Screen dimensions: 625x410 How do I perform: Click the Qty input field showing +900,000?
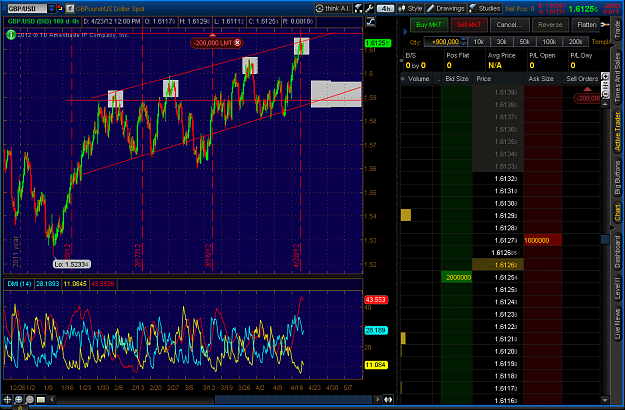tap(442, 42)
